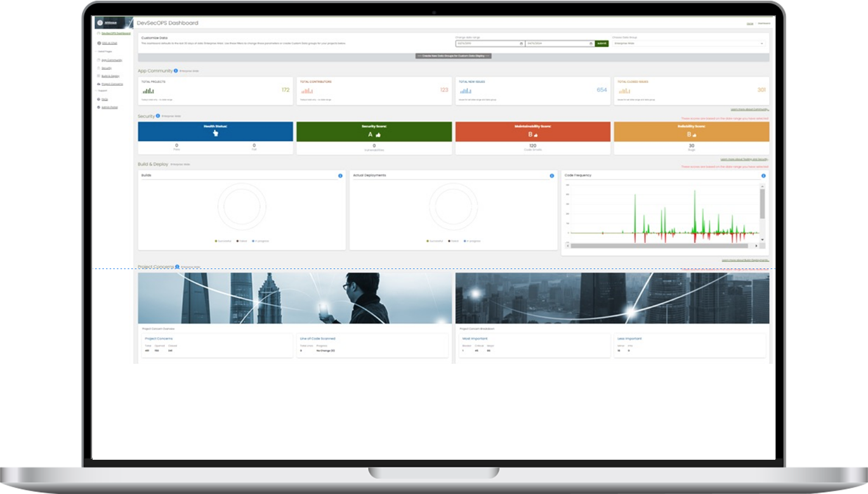The width and height of the screenshot is (868, 494).
Task: Click the Actual Deployments info icon
Action: 551,176
